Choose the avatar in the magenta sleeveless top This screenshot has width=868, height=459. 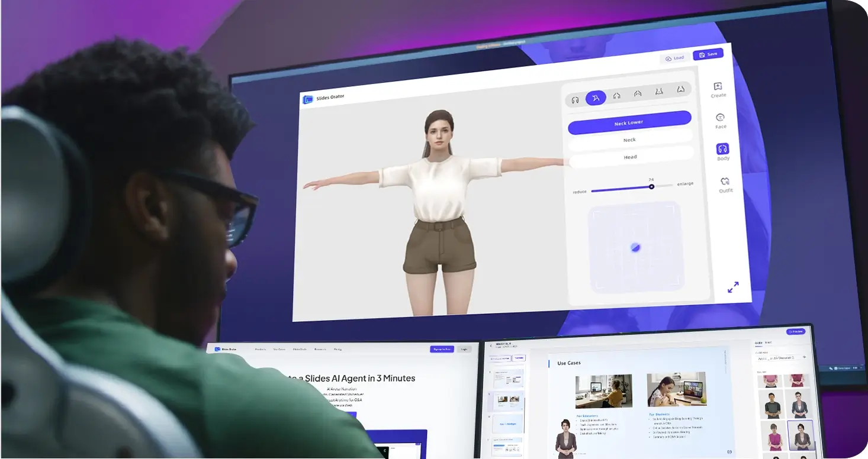coord(774,437)
